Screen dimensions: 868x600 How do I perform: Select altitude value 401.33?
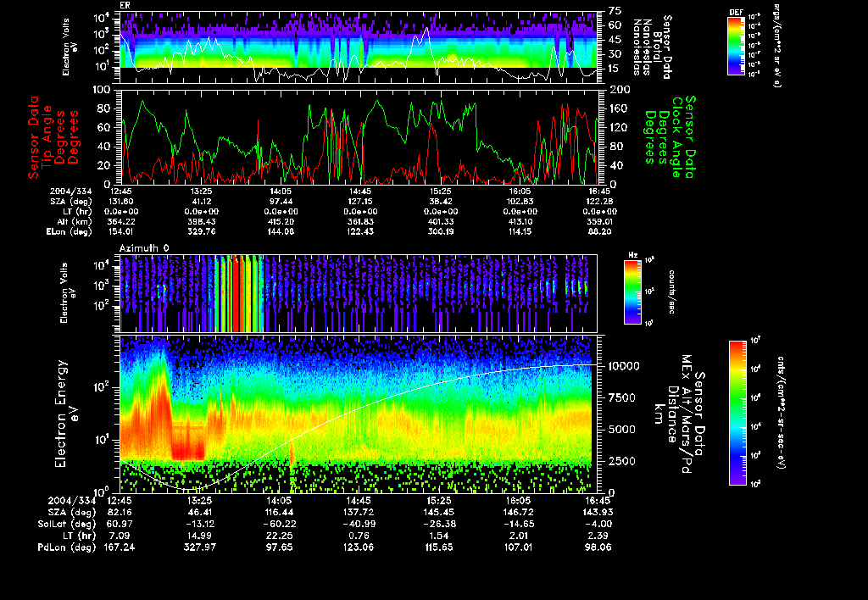tap(441, 221)
